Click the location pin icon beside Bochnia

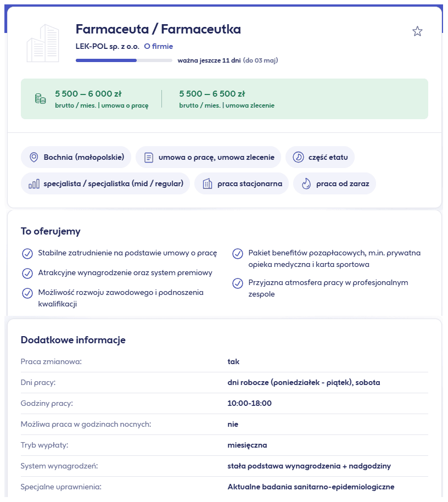[x=34, y=157]
